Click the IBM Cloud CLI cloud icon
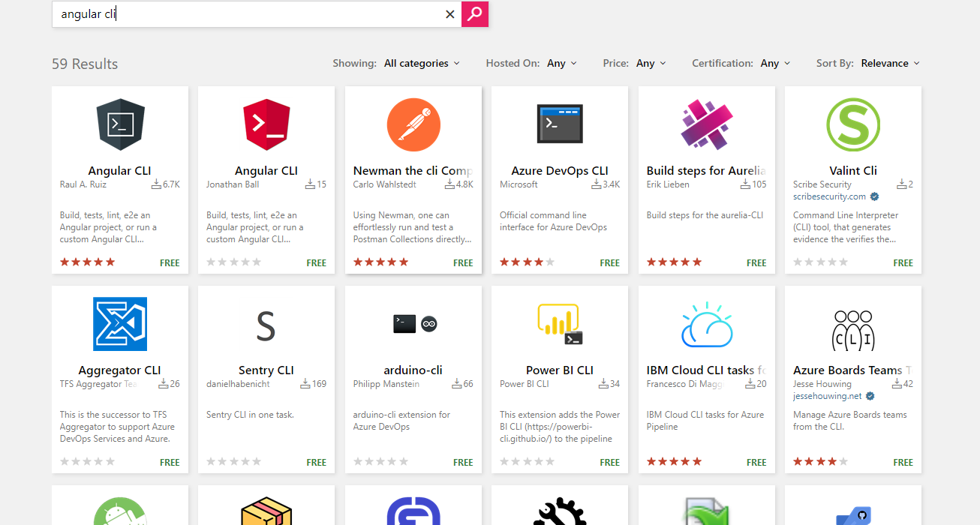The width and height of the screenshot is (980, 525). click(707, 324)
